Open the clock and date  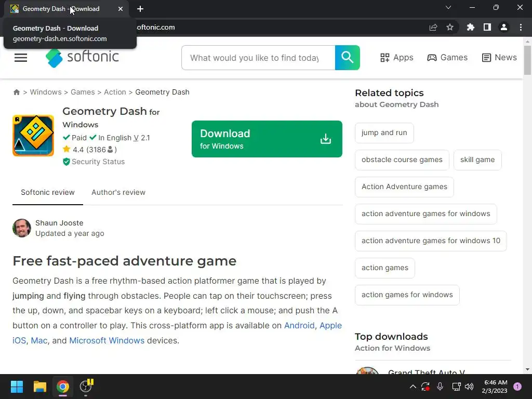click(x=495, y=387)
